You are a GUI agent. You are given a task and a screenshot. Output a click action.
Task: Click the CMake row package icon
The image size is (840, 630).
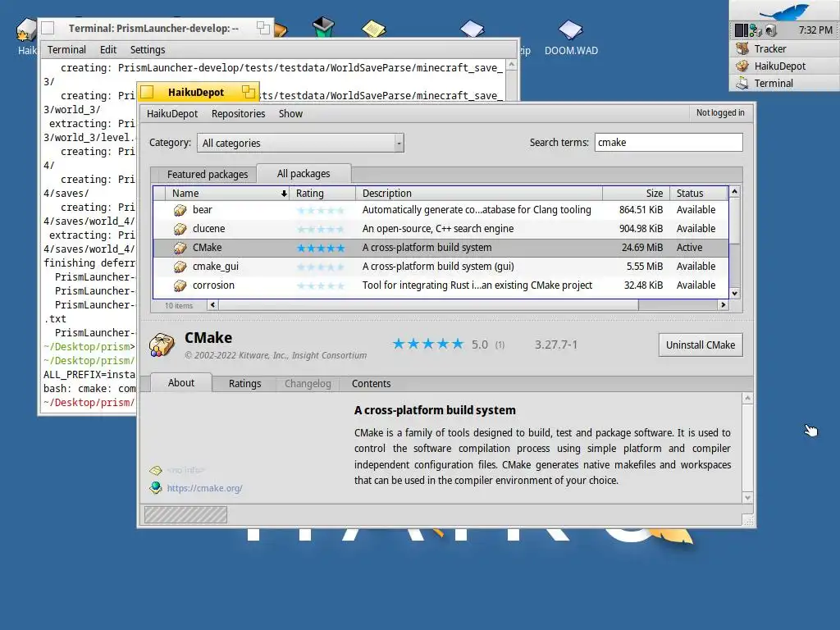(180, 248)
